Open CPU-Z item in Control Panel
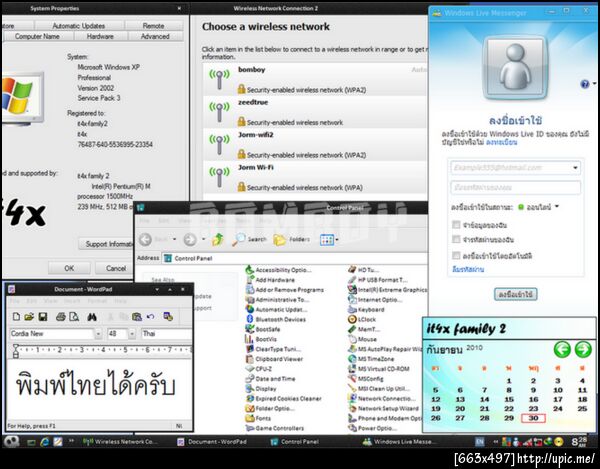The image size is (600, 469). coord(259,369)
